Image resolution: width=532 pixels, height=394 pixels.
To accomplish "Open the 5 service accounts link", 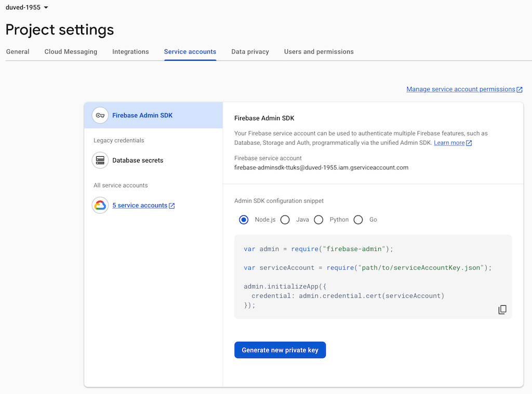I will pyautogui.click(x=140, y=206).
